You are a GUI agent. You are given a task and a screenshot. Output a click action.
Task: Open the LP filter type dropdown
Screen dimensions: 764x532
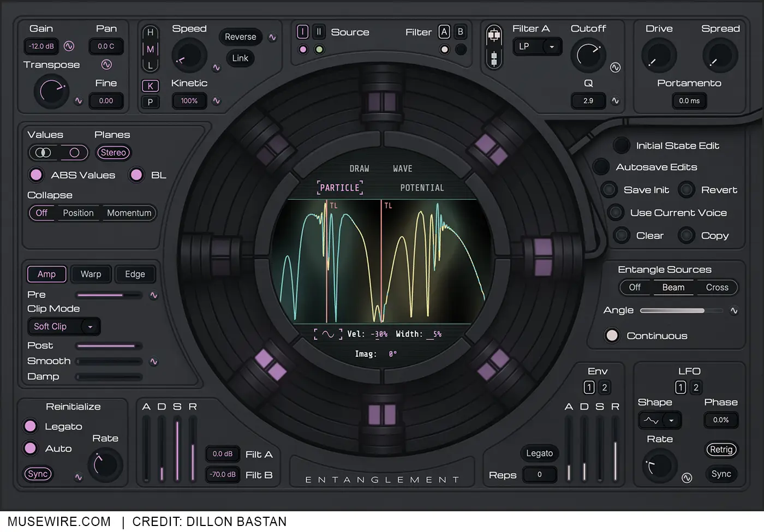pyautogui.click(x=537, y=46)
